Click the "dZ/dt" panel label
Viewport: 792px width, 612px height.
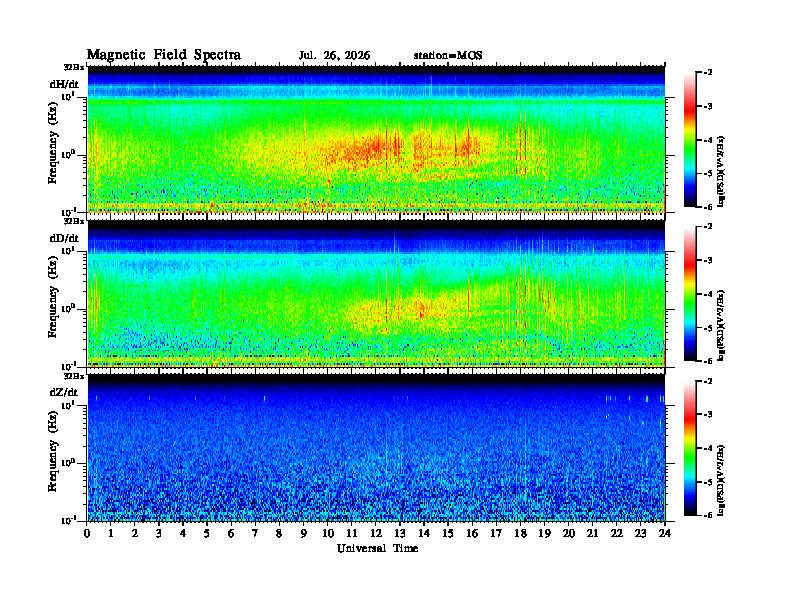(64, 392)
